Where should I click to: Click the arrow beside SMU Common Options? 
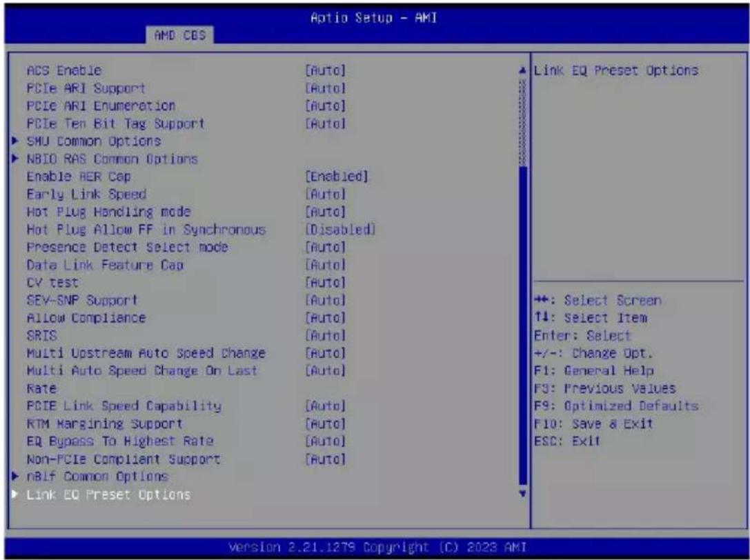[15, 141]
